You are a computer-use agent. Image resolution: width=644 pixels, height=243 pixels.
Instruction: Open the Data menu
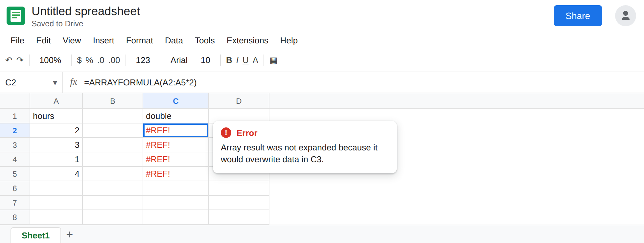pos(174,40)
